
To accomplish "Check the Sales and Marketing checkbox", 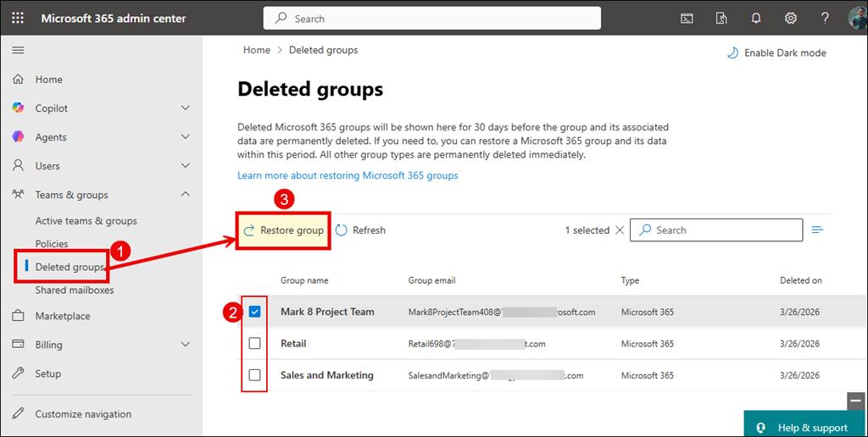I will 254,375.
